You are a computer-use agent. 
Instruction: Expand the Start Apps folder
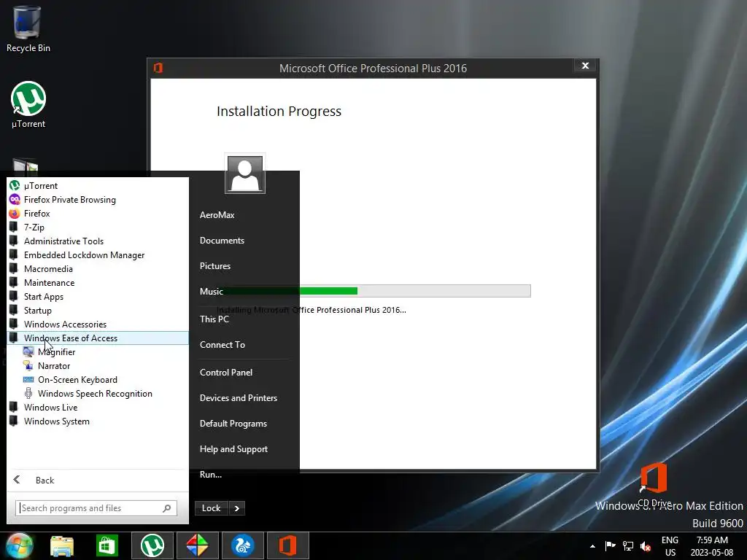(98, 296)
